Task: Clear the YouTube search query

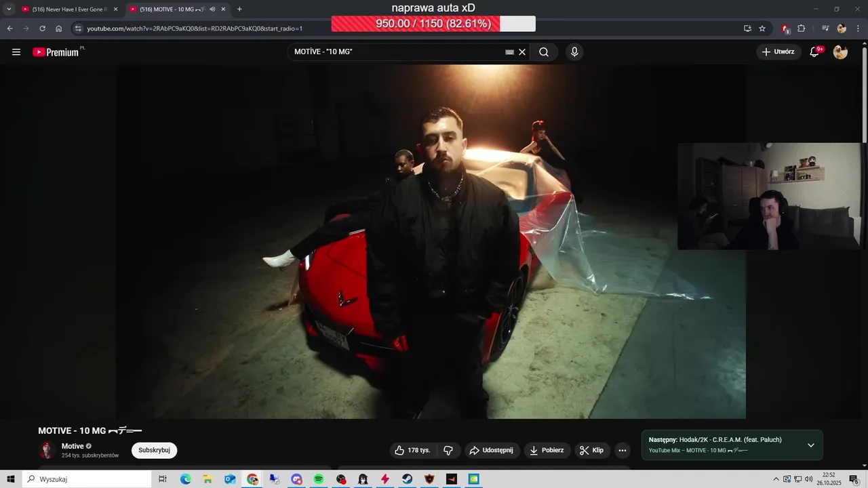Action: click(x=522, y=52)
